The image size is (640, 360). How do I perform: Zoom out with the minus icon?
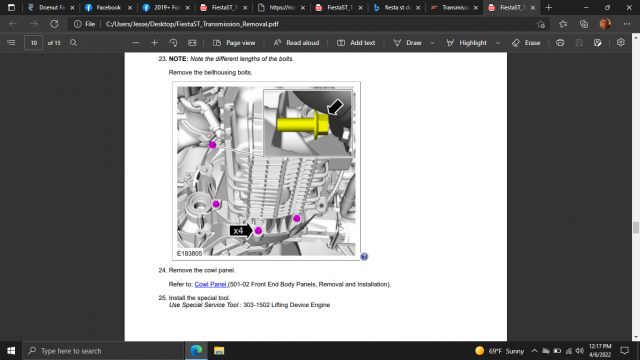(136, 42)
